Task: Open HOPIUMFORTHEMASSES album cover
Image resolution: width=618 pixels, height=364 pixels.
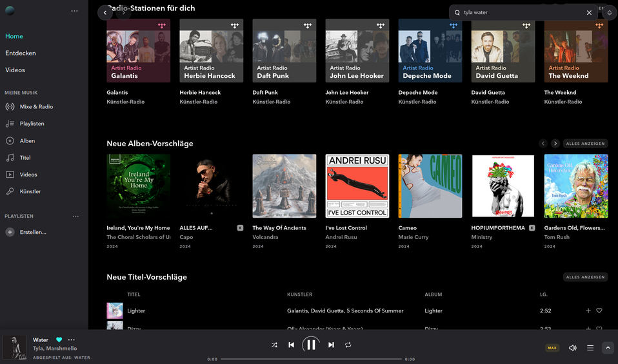Action: pos(503,186)
